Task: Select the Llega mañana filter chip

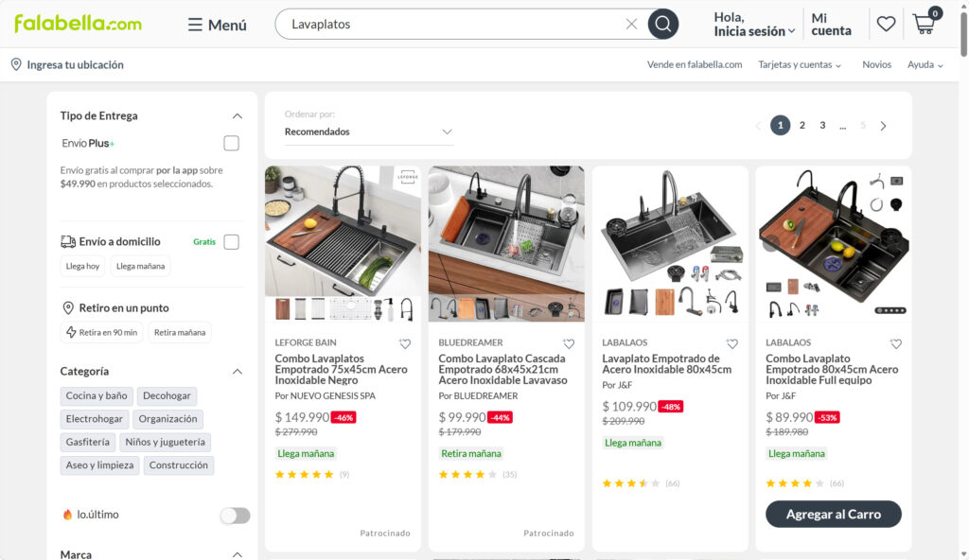Action: (x=140, y=266)
